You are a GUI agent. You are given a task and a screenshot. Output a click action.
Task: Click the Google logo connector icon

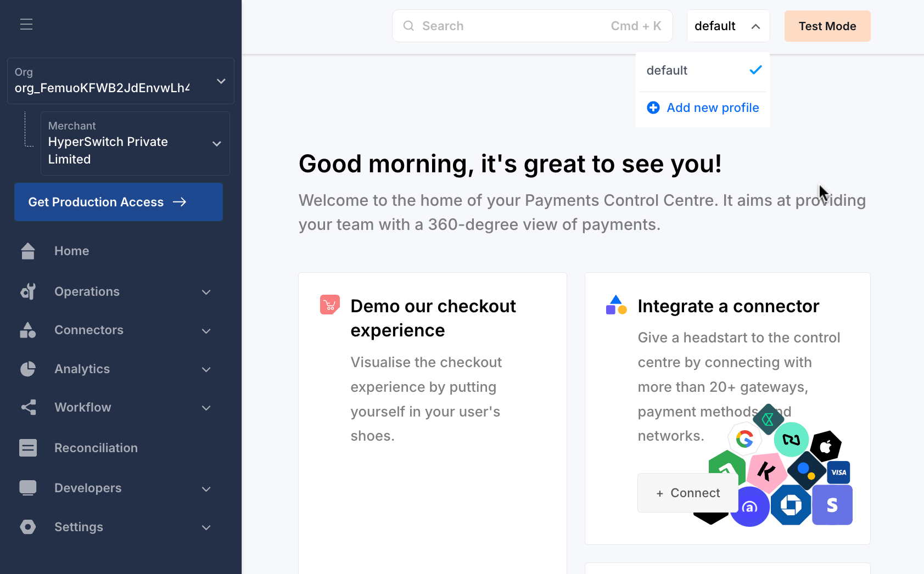(x=744, y=439)
